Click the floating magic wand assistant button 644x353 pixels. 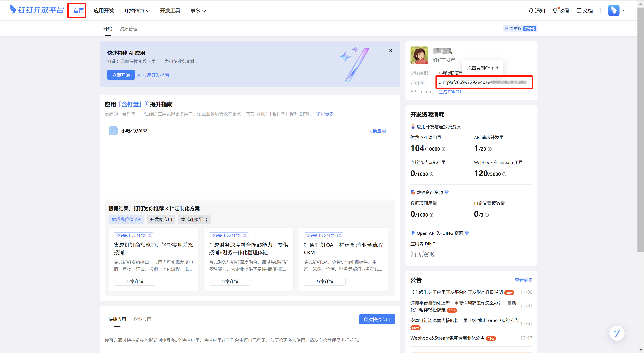click(617, 333)
